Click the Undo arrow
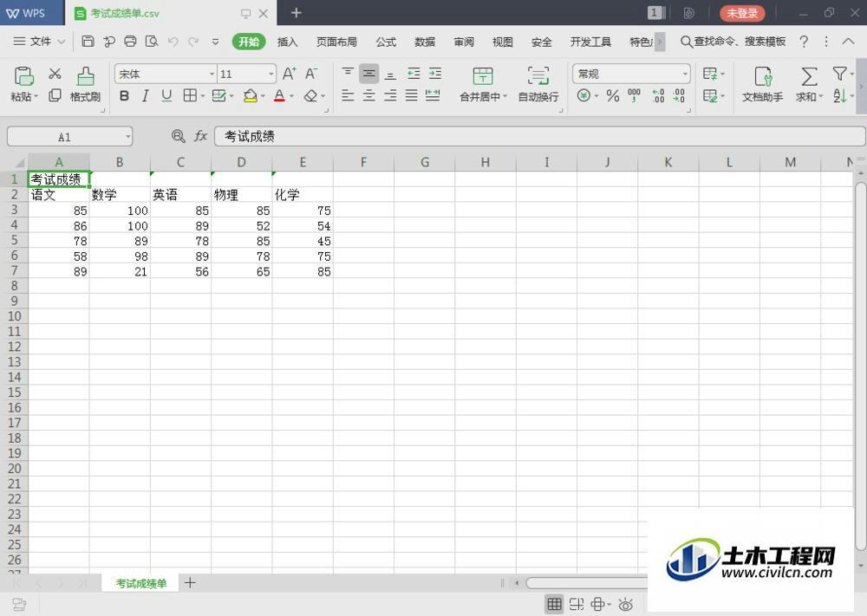The width and height of the screenshot is (867, 616). [173, 42]
